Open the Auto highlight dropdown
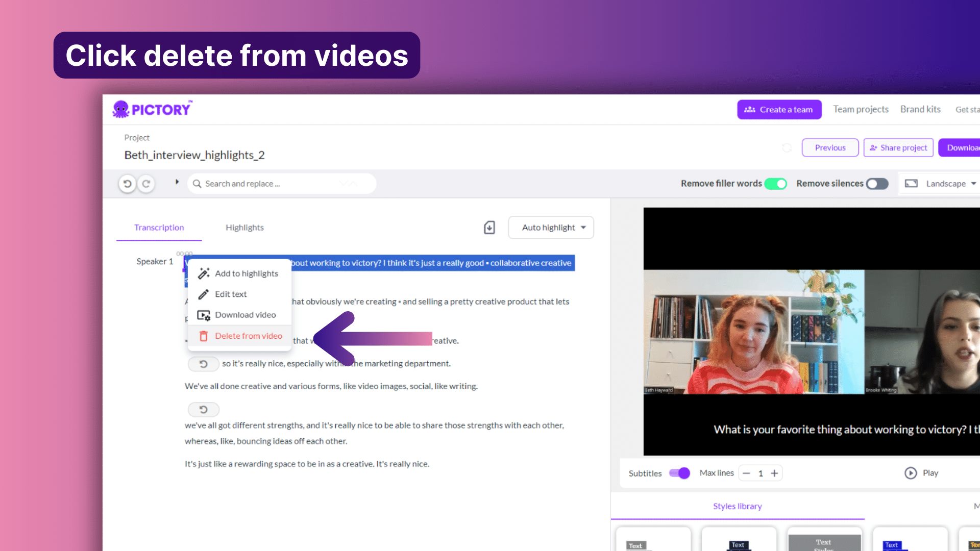Screen dimensions: 980x551 [x=551, y=227]
